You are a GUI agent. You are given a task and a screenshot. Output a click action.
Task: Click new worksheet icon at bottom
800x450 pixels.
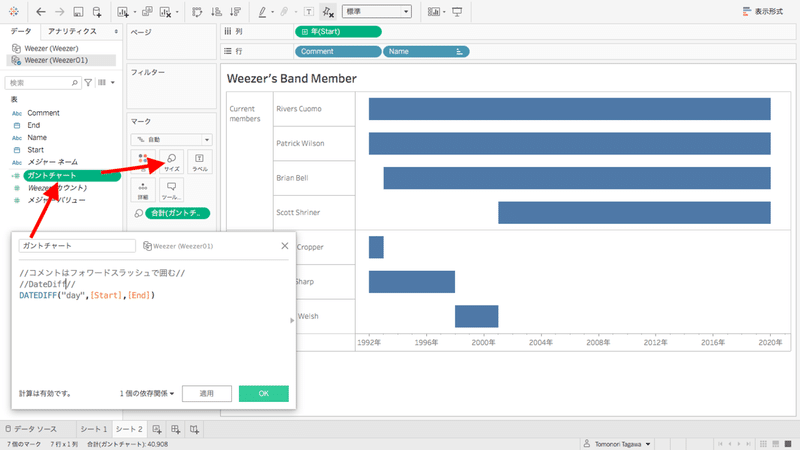pyautogui.click(x=157, y=430)
